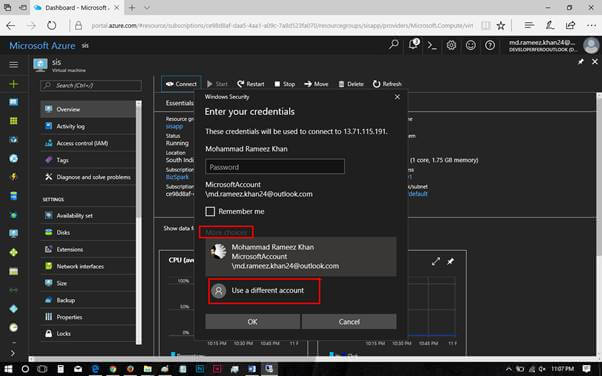Click Delete in VM toolbar

351,84
